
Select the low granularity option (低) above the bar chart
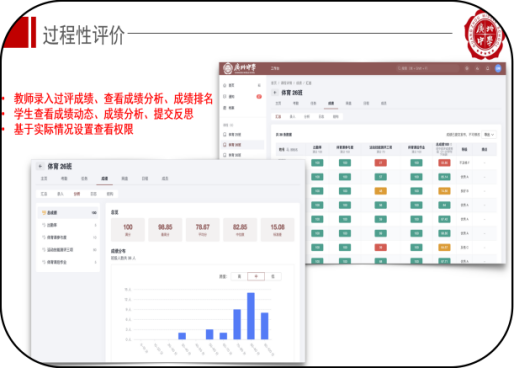coord(273,276)
